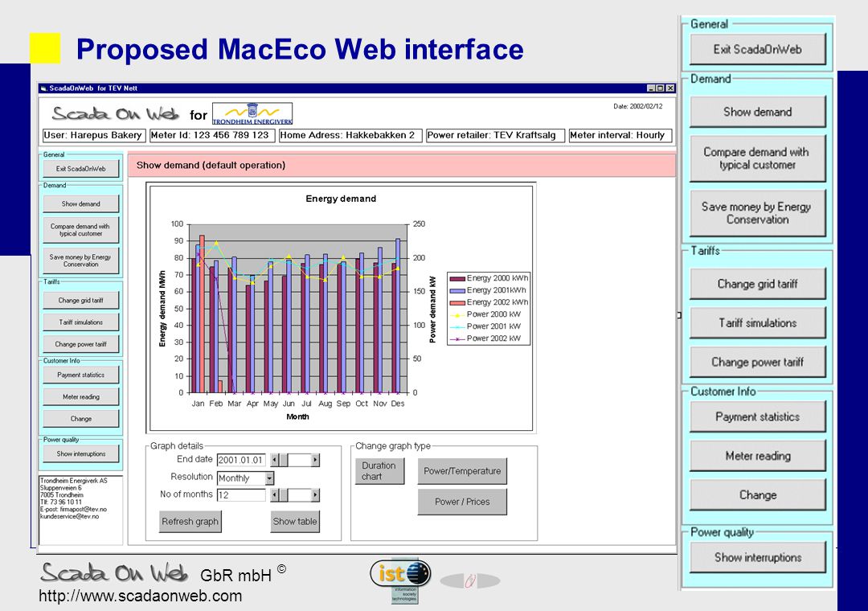Click Payment statistics in the enlarged button panel

757,417
